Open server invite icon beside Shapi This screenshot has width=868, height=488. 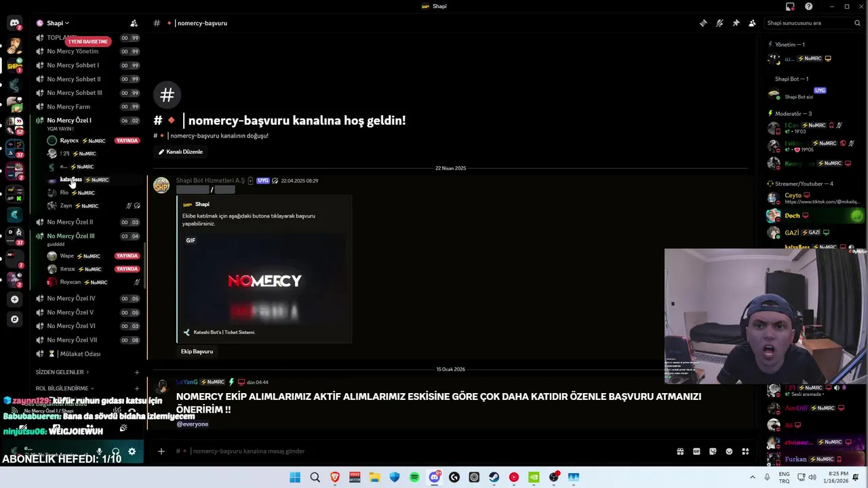tap(134, 23)
